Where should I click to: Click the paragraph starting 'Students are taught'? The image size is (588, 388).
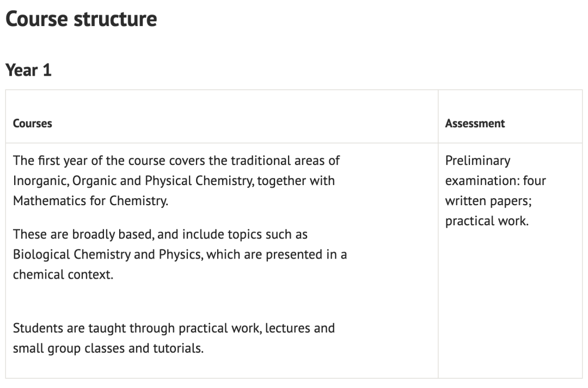click(174, 338)
